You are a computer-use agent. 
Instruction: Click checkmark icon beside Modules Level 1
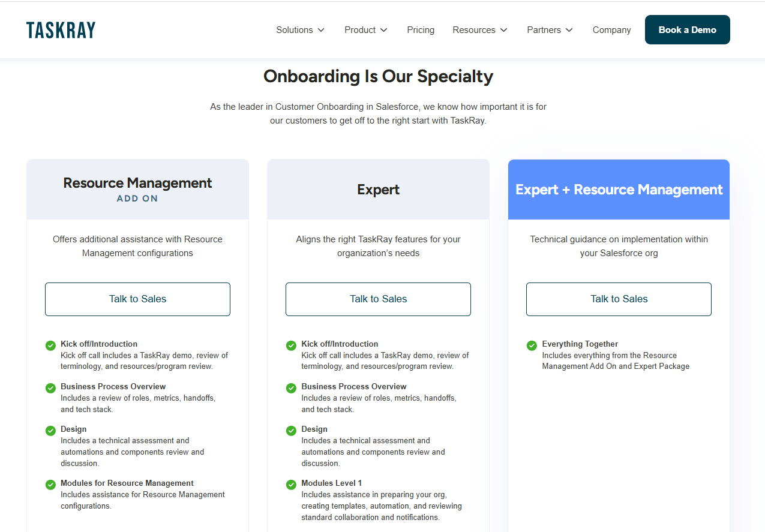coord(291,485)
